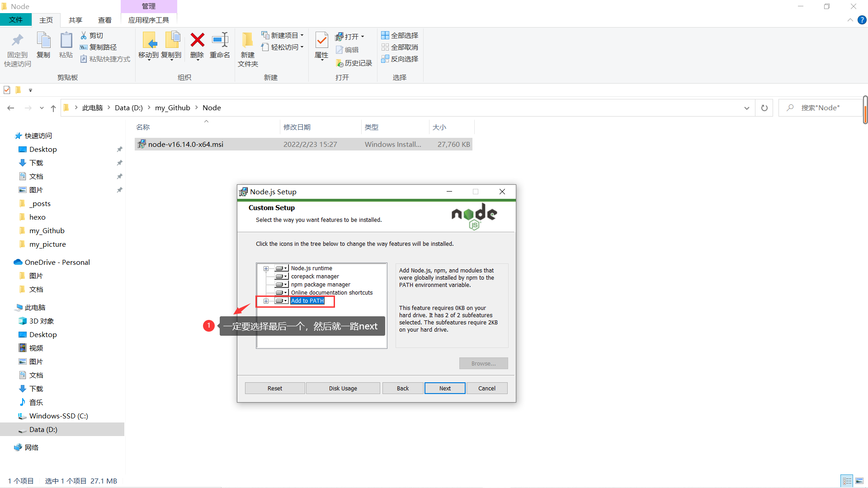Click the Pin to Quick Access icon
The image size is (868, 488).
[18, 41]
